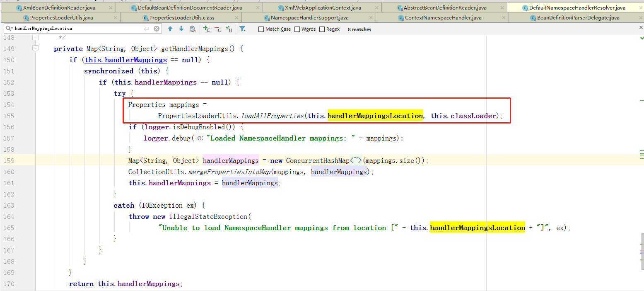644x291 pixels.
Task: Enable the Words checkbox
Action: (x=297, y=29)
